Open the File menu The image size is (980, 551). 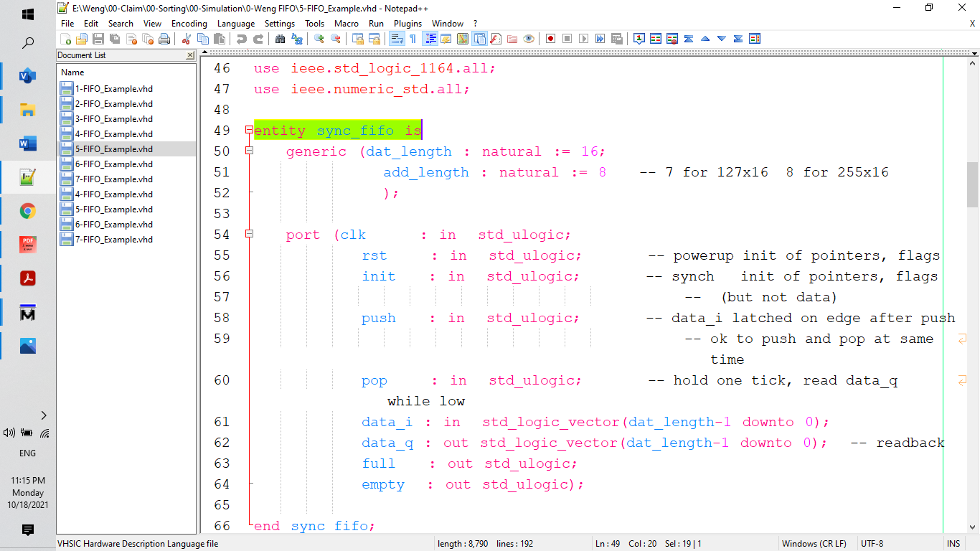(67, 24)
